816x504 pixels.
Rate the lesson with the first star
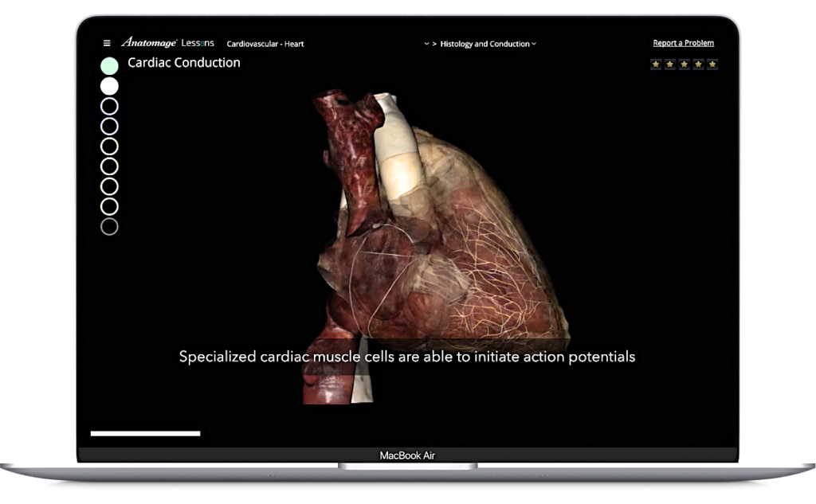[657, 64]
